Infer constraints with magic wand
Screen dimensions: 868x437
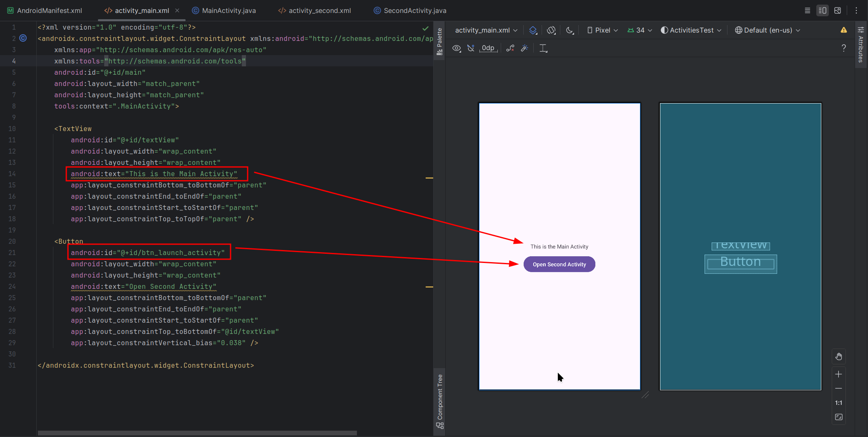click(x=524, y=48)
